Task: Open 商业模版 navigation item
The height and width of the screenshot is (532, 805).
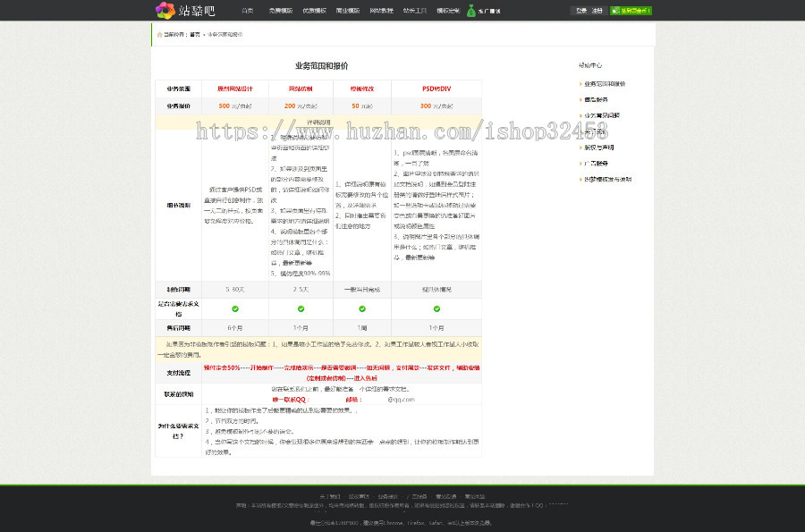Action: pos(348,11)
